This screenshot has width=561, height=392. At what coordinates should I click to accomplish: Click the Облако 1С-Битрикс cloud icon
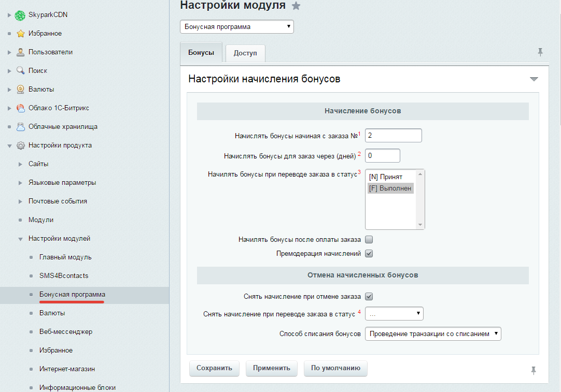(x=20, y=108)
